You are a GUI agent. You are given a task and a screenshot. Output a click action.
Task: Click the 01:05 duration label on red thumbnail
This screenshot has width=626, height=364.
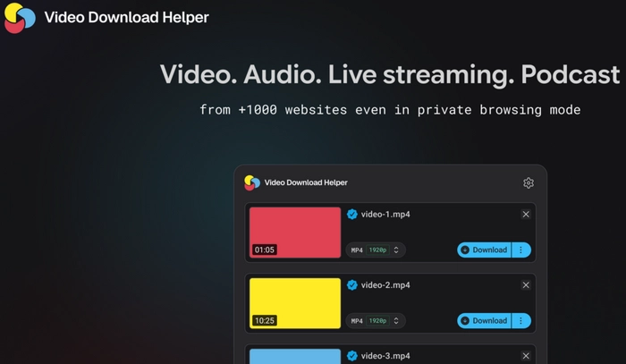pyautogui.click(x=265, y=250)
